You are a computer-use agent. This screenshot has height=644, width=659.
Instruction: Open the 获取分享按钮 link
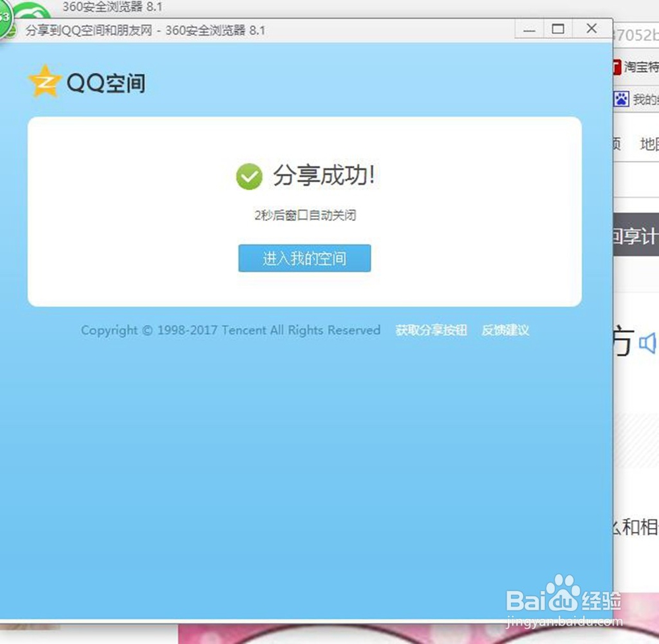tap(431, 330)
